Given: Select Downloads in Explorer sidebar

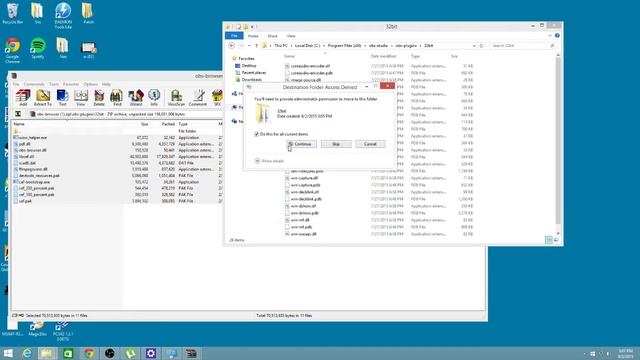Looking at the screenshot, I should (x=251, y=80).
